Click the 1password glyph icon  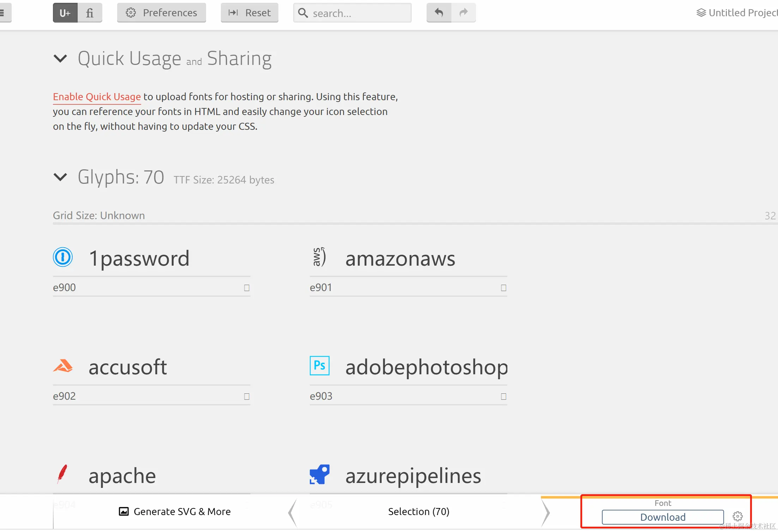(63, 257)
